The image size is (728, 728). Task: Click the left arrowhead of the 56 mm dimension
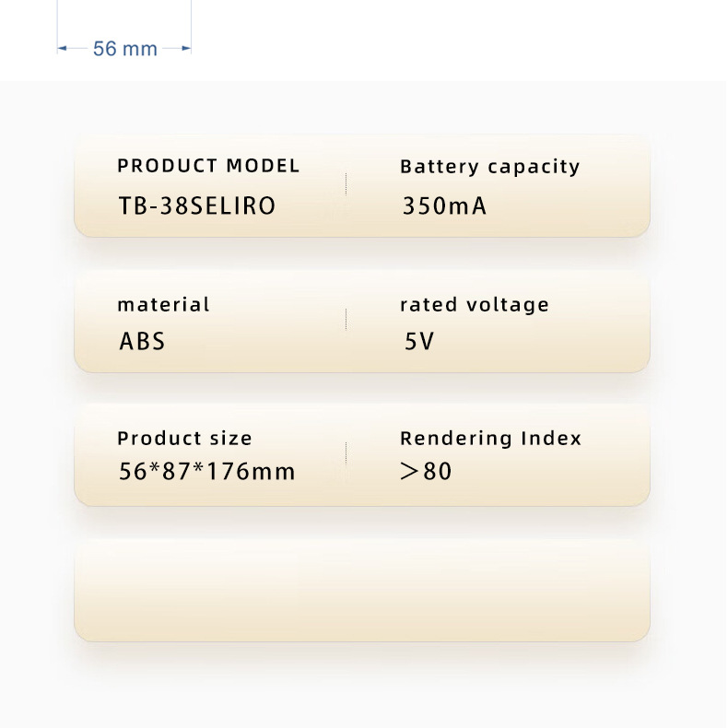pos(62,48)
